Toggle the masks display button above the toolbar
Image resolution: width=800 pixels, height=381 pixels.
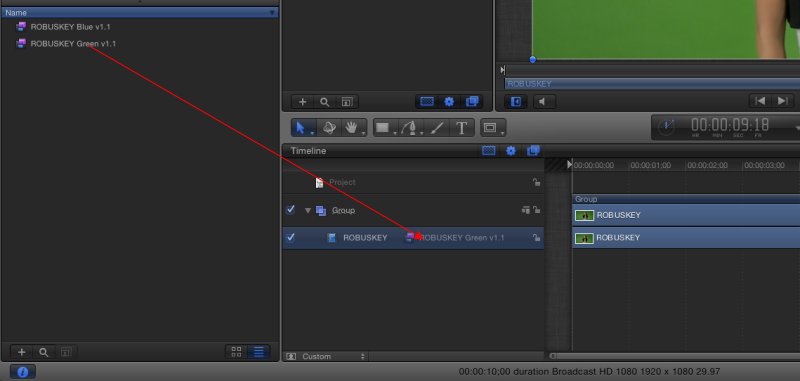coord(427,101)
